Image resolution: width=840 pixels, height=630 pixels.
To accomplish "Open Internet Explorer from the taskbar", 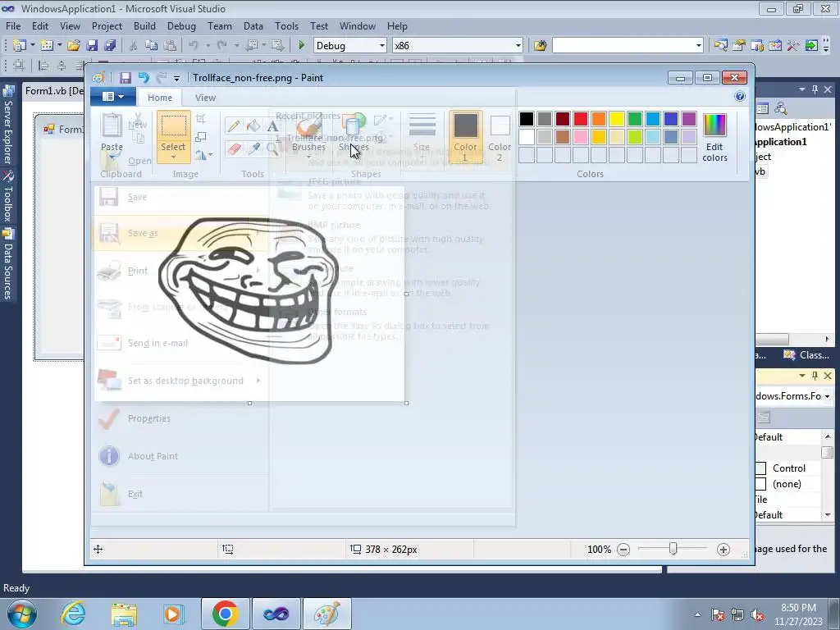I will pyautogui.click(x=73, y=614).
